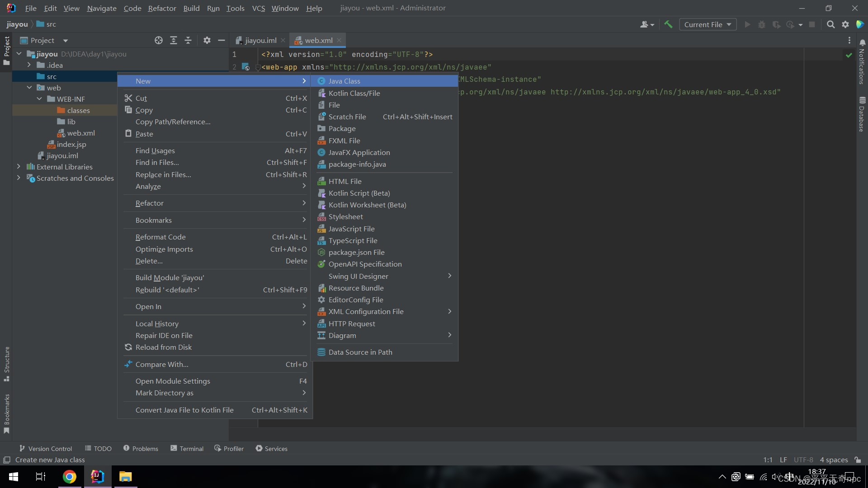The image size is (868, 488).
Task: Expand the Swing UI Designer submenu
Action: pyautogui.click(x=384, y=276)
